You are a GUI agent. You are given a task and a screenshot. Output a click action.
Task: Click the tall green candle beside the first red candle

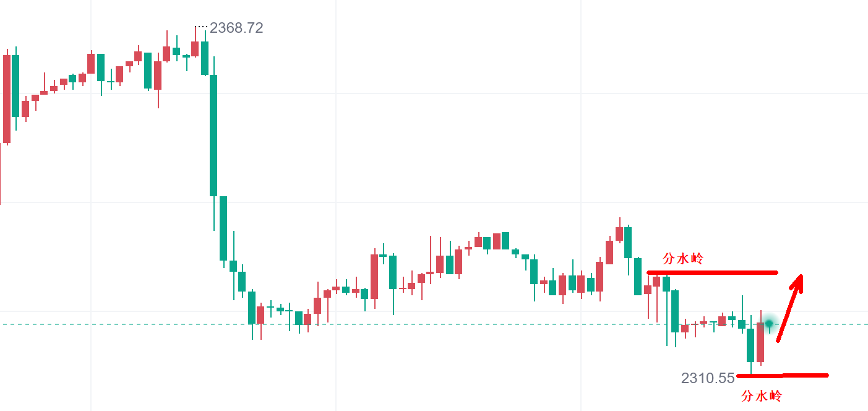coord(15,85)
